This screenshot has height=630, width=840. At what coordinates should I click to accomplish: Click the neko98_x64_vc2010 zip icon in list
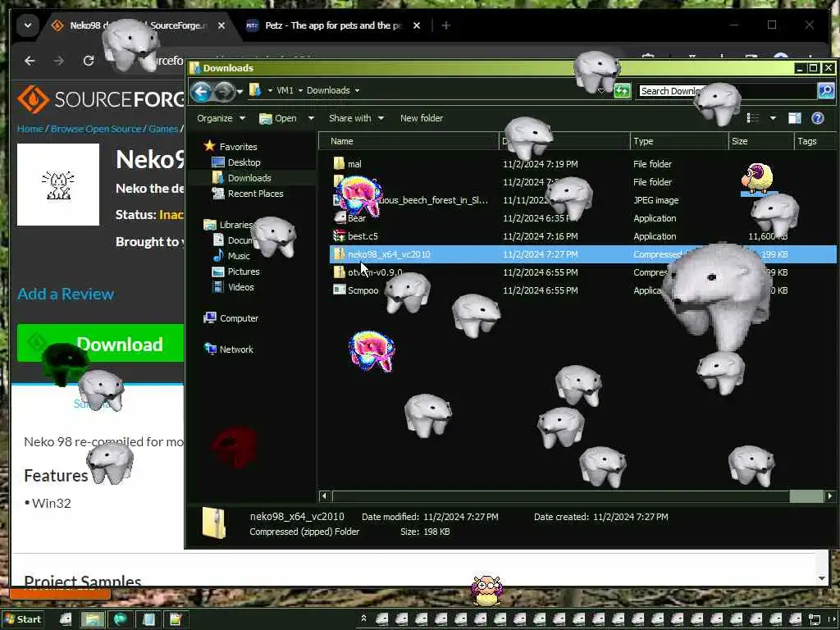[x=339, y=254]
